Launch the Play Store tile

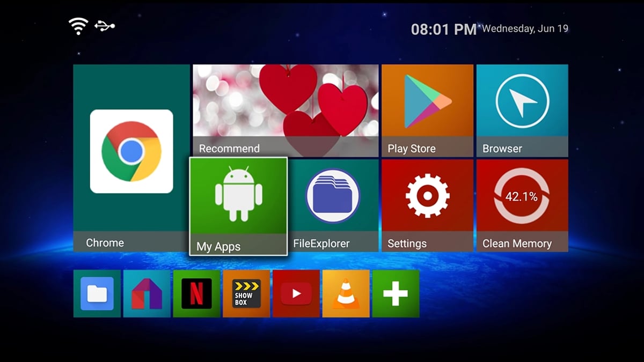coord(427,110)
